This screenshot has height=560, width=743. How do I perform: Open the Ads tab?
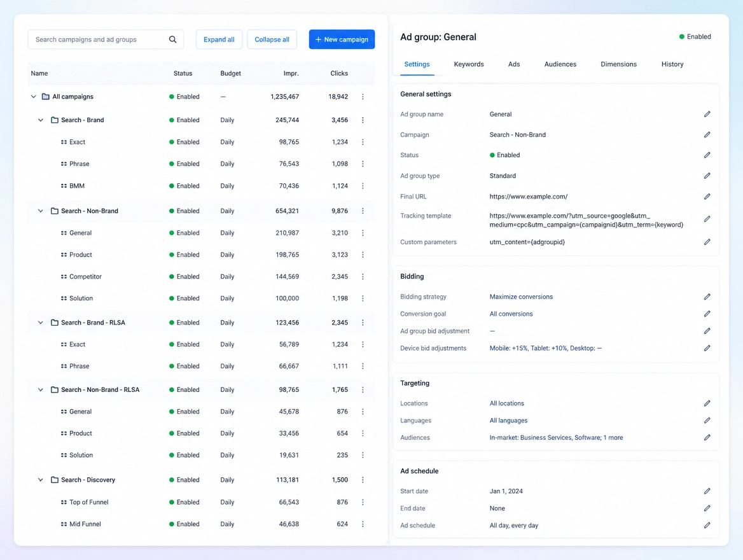point(513,64)
